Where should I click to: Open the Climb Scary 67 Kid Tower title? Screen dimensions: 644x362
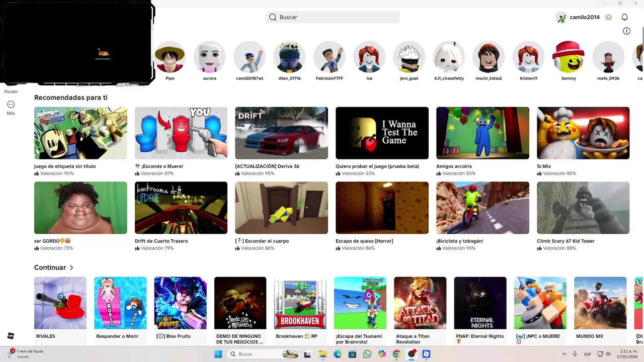click(x=566, y=241)
